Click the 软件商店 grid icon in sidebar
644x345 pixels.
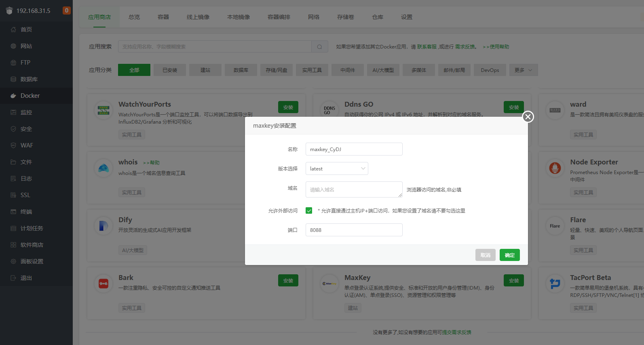(13, 245)
